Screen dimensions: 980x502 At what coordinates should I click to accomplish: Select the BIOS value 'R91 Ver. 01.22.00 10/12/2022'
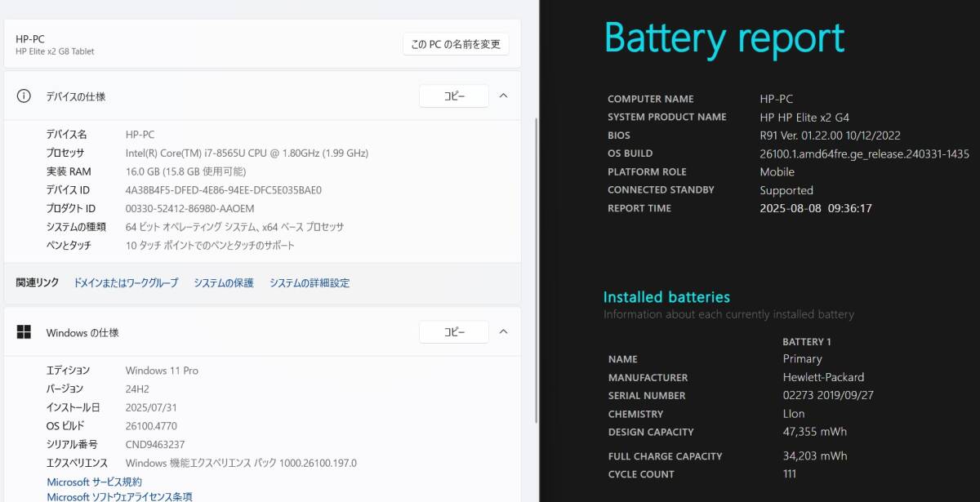pyautogui.click(x=830, y=135)
